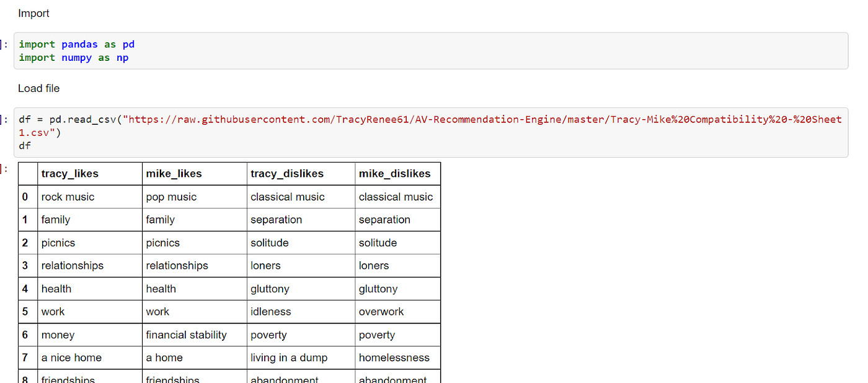Click "classical music" under mike_dislikes
This screenshot has height=383, width=868.
tap(396, 197)
